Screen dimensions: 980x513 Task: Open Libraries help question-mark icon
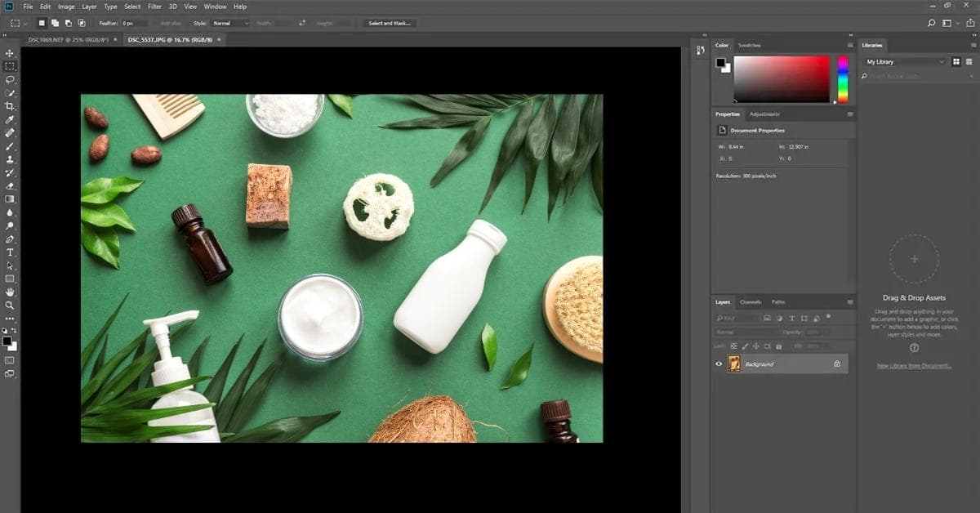tap(914, 347)
